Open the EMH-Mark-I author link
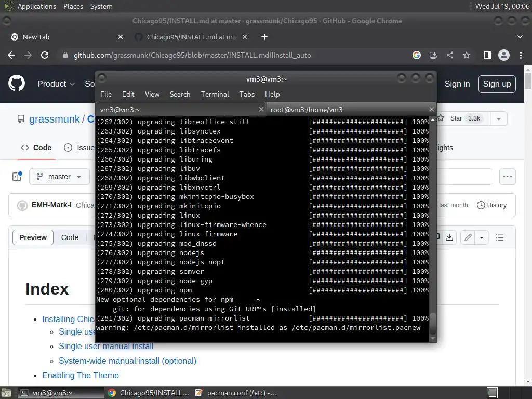The image size is (532, 399). point(51,205)
